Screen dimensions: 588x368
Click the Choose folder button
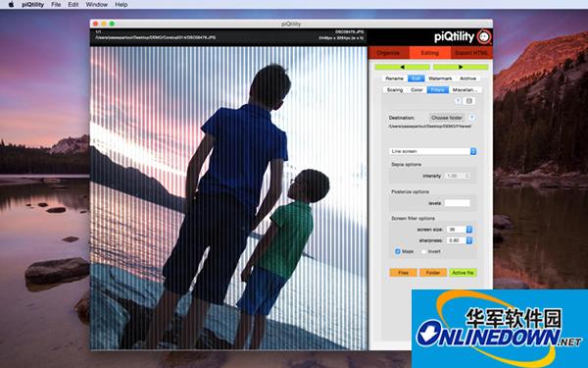click(447, 118)
